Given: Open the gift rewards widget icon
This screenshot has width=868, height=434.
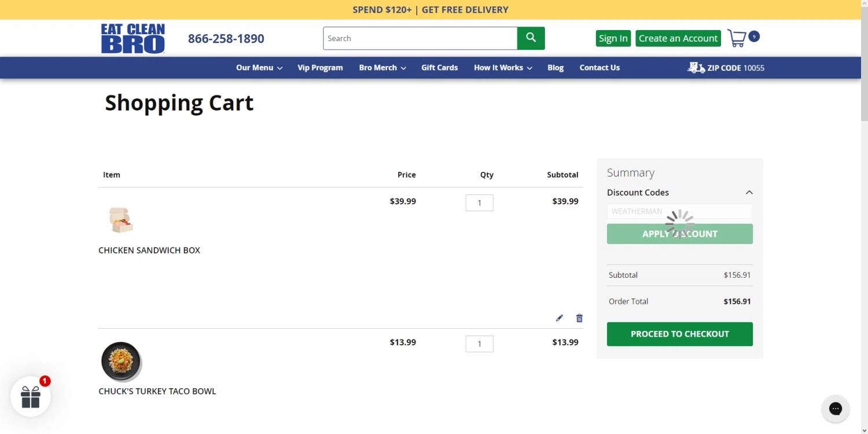Looking at the screenshot, I should [x=31, y=396].
